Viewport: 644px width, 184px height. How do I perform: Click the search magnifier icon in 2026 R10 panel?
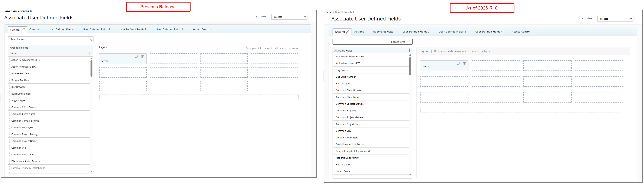pyautogui.click(x=409, y=42)
